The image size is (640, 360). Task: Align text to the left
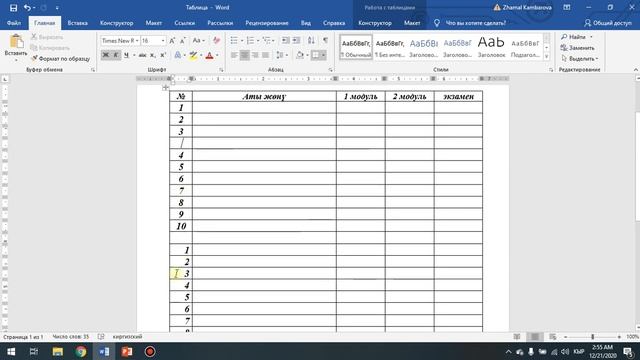pos(234,55)
